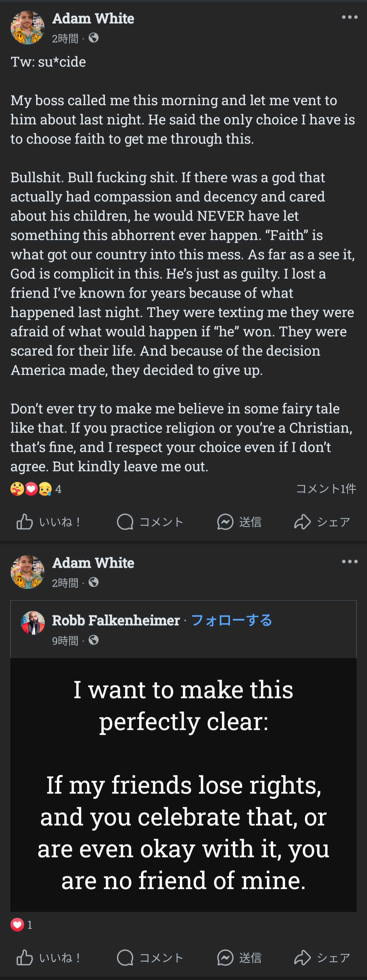Follow Robb Falkenheimer via フォローする link
Screen dimensions: 367x980
pyautogui.click(x=231, y=620)
